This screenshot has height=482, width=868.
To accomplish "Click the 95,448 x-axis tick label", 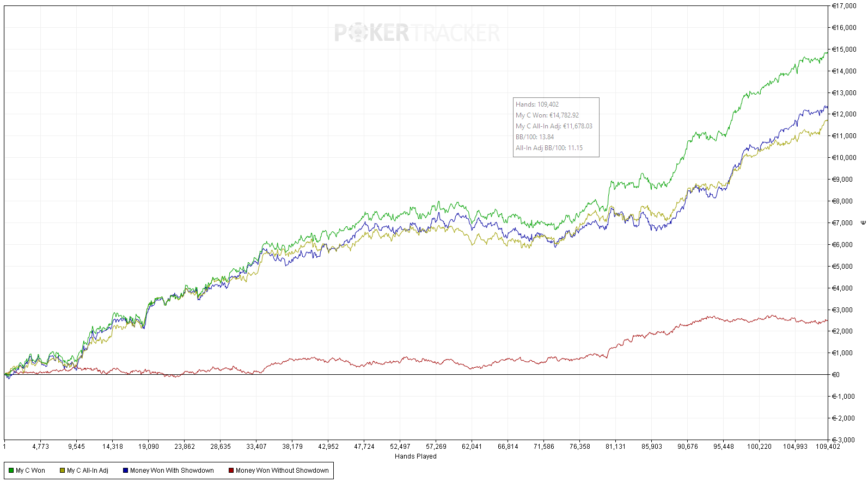I will click(x=724, y=447).
